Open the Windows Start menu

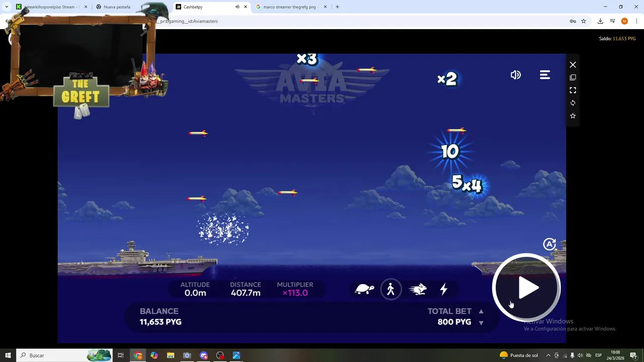pyautogui.click(x=8, y=355)
